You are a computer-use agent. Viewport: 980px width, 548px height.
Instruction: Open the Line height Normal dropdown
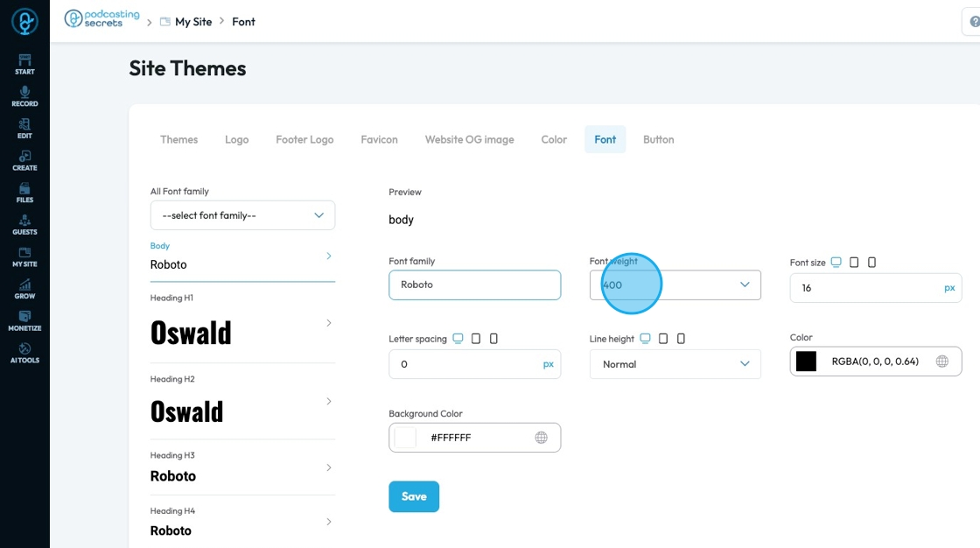[675, 364]
